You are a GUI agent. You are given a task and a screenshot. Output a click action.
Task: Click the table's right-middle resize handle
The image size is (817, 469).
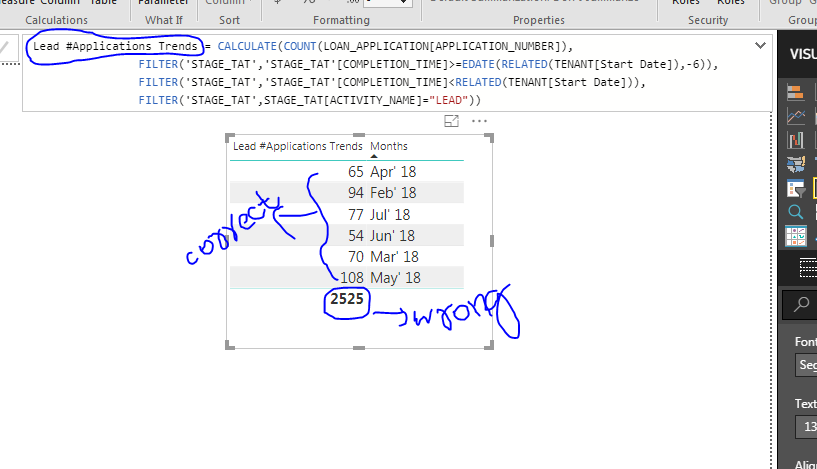coord(492,241)
